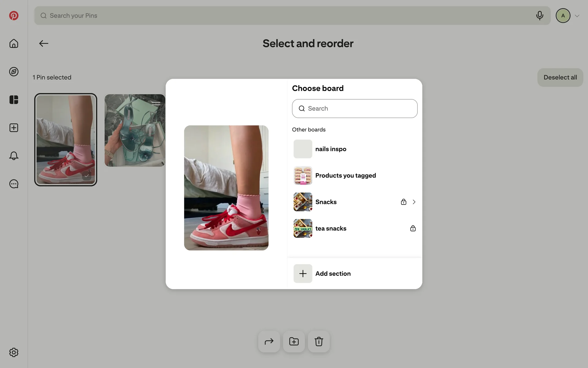This screenshot has width=588, height=368.
Task: Expand the Snacks board sections chevron
Action: (414, 202)
